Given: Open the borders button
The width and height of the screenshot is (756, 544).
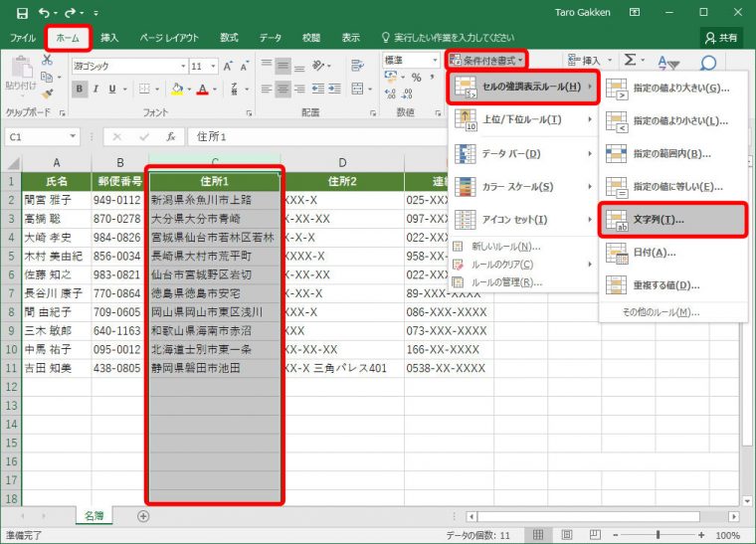Looking at the screenshot, I should [x=144, y=89].
